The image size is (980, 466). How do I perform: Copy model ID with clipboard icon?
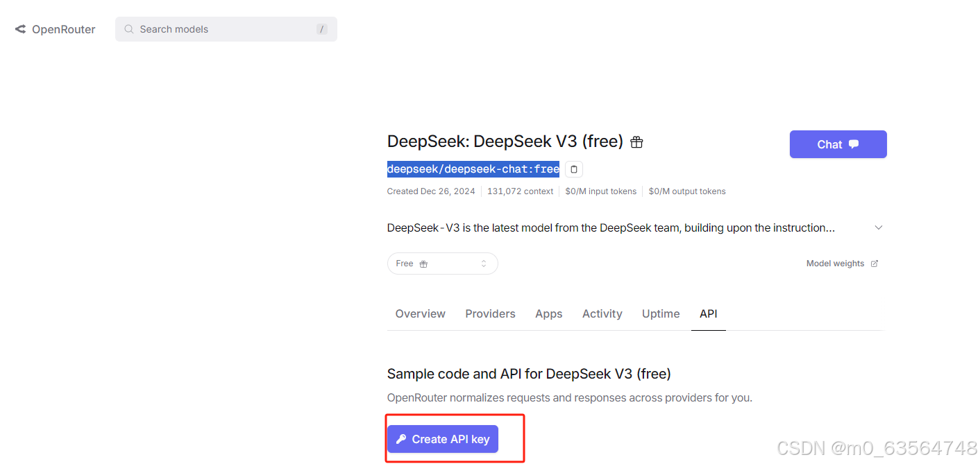(573, 169)
